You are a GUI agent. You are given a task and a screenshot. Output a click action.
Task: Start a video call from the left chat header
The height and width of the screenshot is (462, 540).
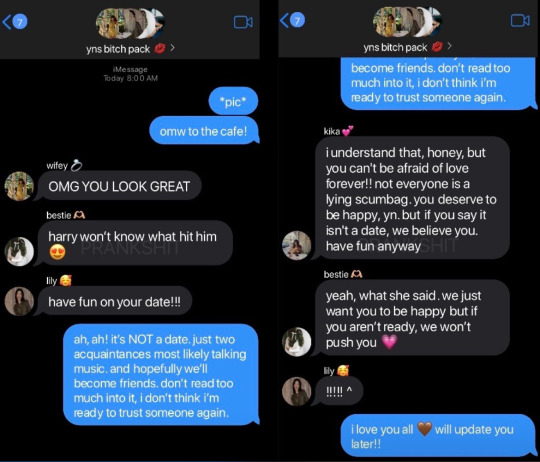click(243, 22)
